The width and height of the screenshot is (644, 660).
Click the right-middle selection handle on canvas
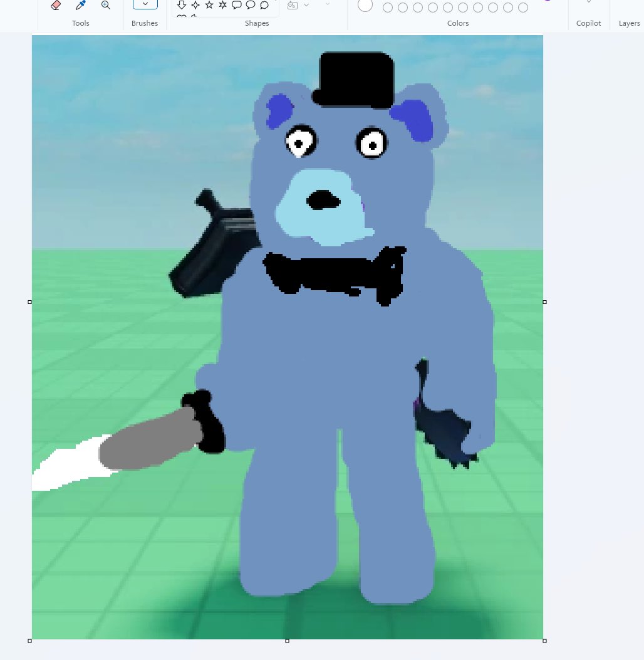[545, 302]
